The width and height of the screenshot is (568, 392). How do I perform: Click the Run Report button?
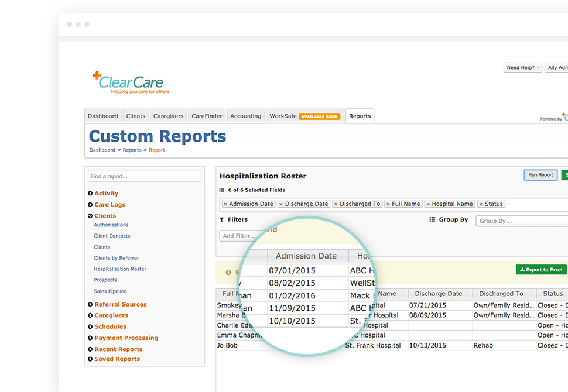point(540,175)
